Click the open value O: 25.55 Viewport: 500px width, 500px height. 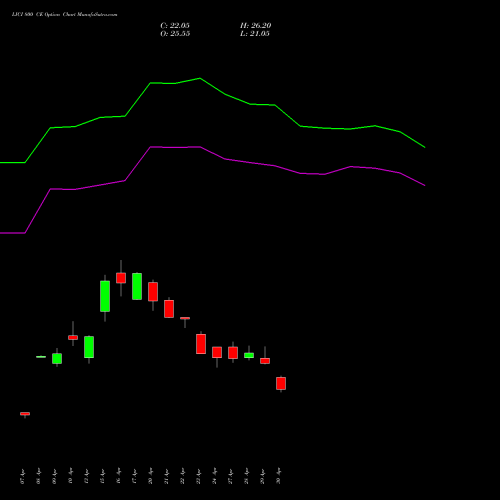(175, 34)
